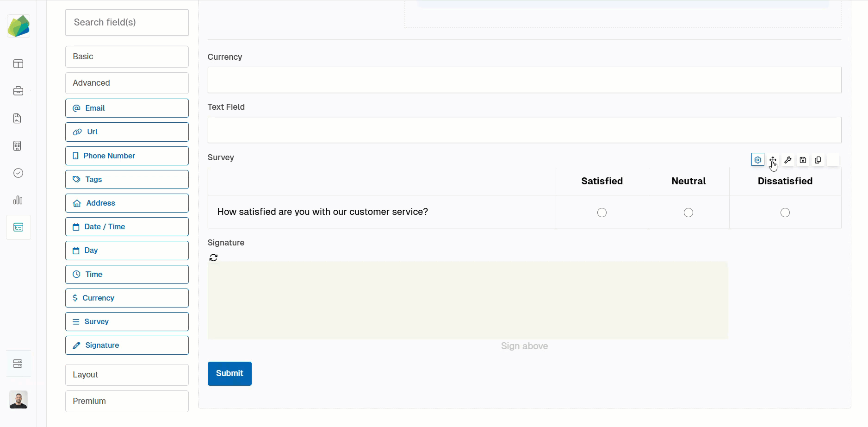Expand the Layout field group
The image size is (868, 427).
[x=127, y=375]
